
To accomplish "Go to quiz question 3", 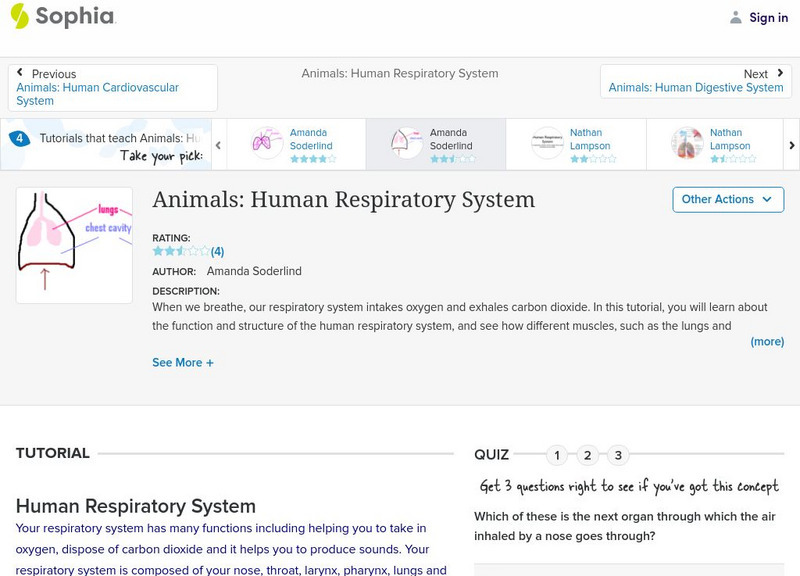I will pos(618,455).
